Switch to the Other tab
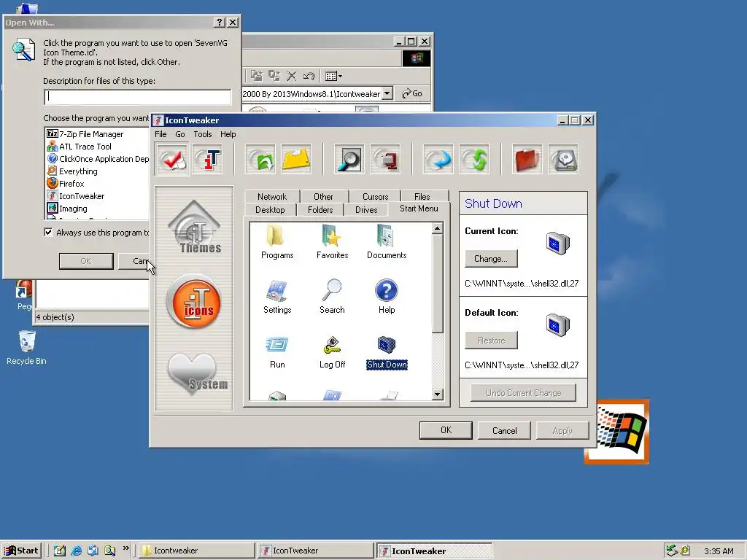Image resolution: width=747 pixels, height=560 pixels. [323, 196]
